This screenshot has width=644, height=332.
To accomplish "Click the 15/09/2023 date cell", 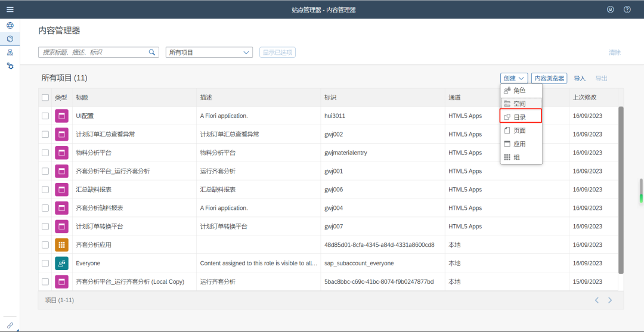I will [x=587, y=282].
